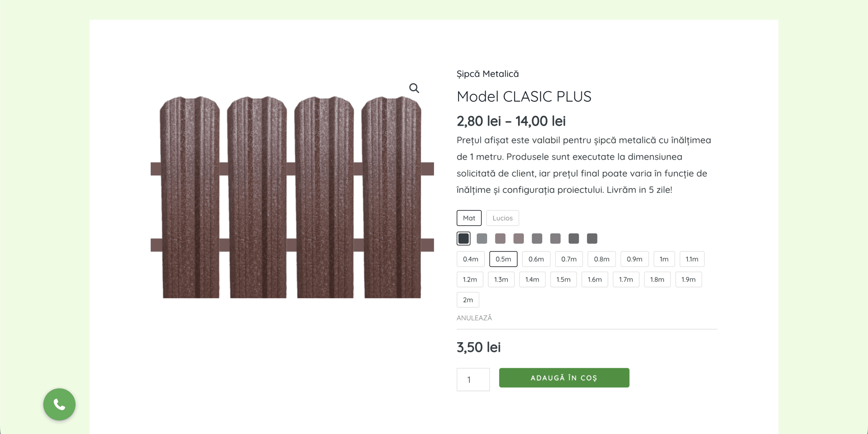The width and height of the screenshot is (868, 434).
Task: Pick the 1.5m height variant
Action: [564, 279]
